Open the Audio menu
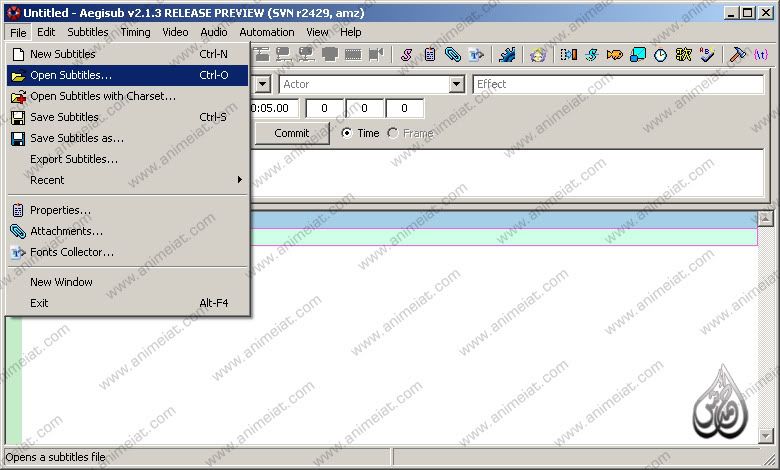Screen dimensions: 780x470 (214, 32)
